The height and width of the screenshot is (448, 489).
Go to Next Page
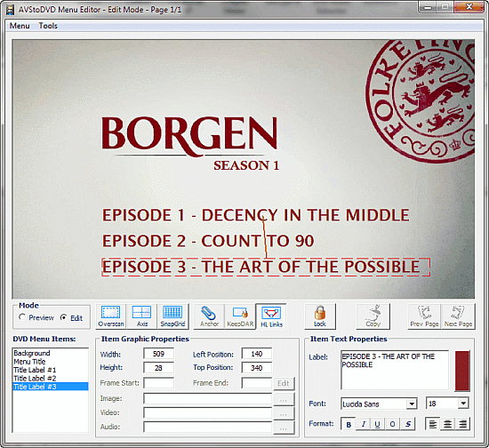pyautogui.click(x=458, y=316)
